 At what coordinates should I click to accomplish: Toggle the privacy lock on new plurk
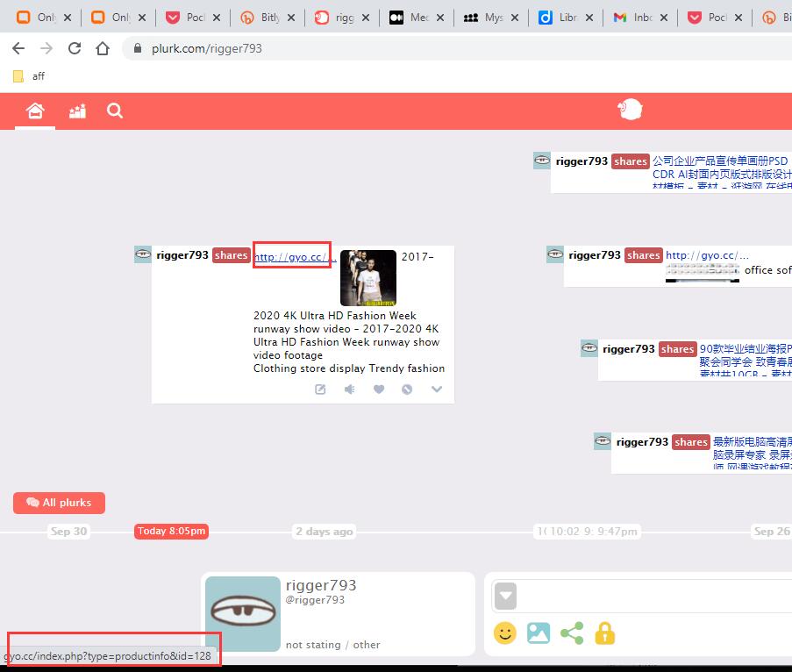(x=604, y=633)
